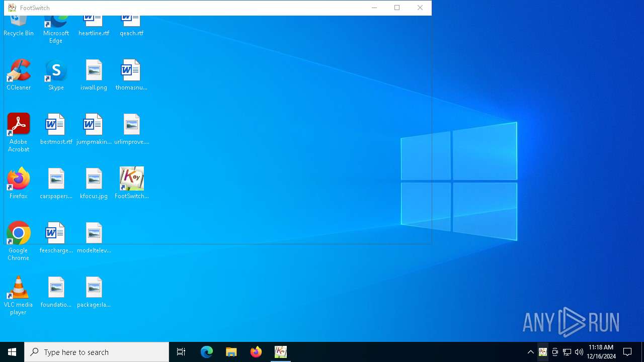The image size is (644, 362).
Task: Select the VLC media player shortcut
Action: pos(19,296)
